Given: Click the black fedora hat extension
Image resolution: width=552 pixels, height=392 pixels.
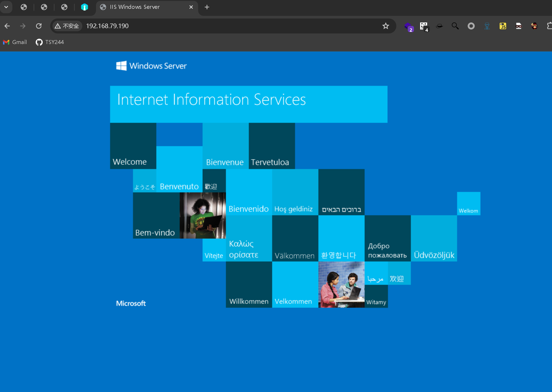Looking at the screenshot, I should pyautogui.click(x=439, y=26).
